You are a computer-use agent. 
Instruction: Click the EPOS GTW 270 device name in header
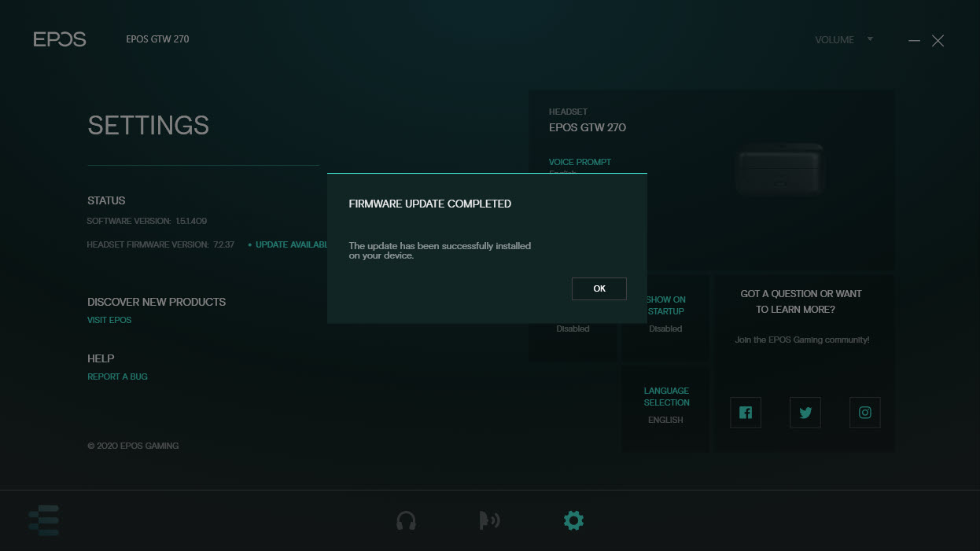click(x=157, y=39)
